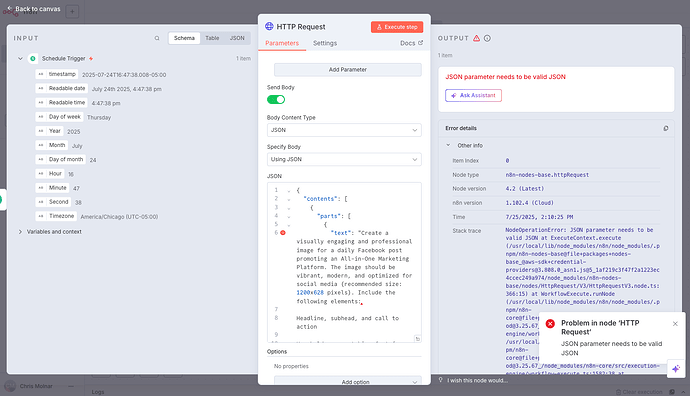Open the AI assistant sparkle button
Screen dimensions: 690x396
(x=676, y=369)
